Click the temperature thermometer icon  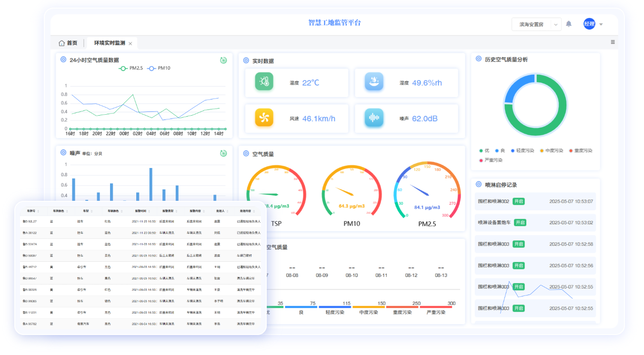pos(264,82)
